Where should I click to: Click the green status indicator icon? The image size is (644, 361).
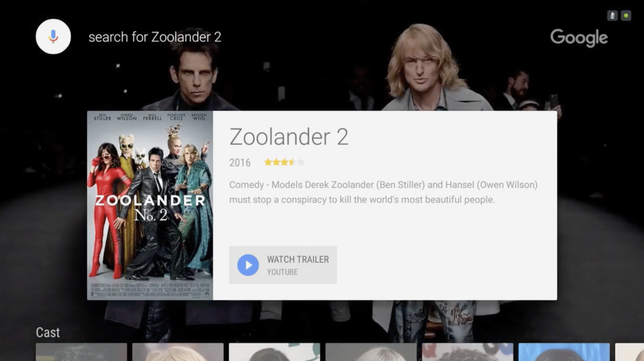pos(626,16)
